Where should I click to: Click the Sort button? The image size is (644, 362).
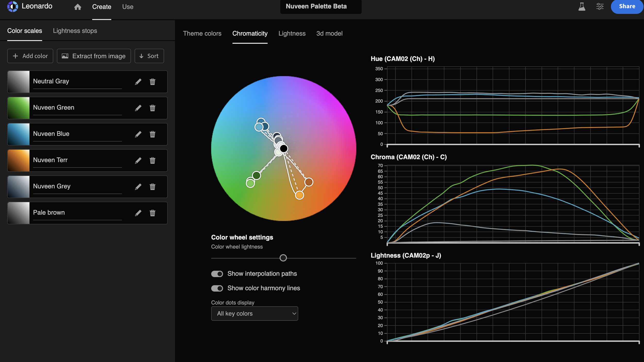(x=149, y=56)
